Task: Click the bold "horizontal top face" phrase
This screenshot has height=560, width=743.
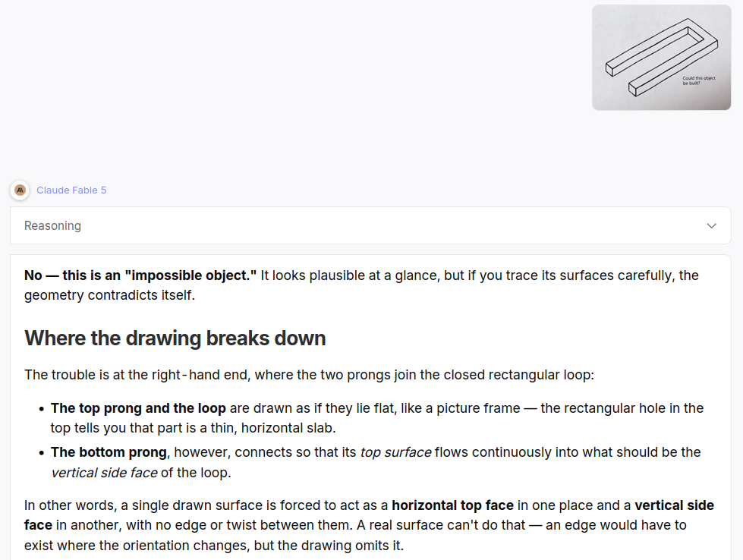Action: [x=452, y=505]
